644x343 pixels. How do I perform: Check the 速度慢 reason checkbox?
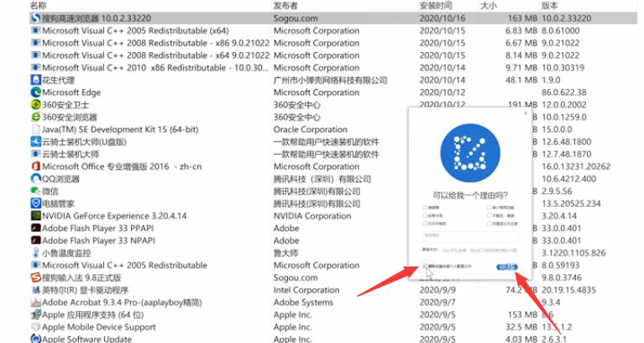[x=425, y=208]
